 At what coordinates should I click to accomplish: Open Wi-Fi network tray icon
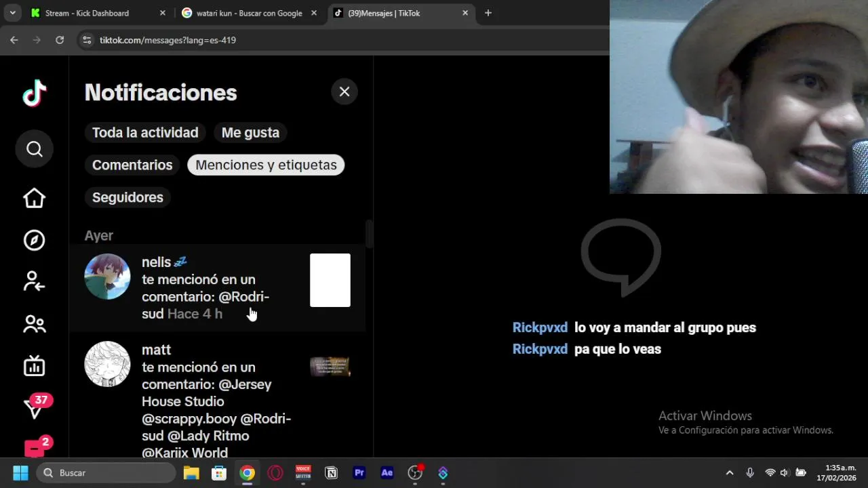coord(770,473)
